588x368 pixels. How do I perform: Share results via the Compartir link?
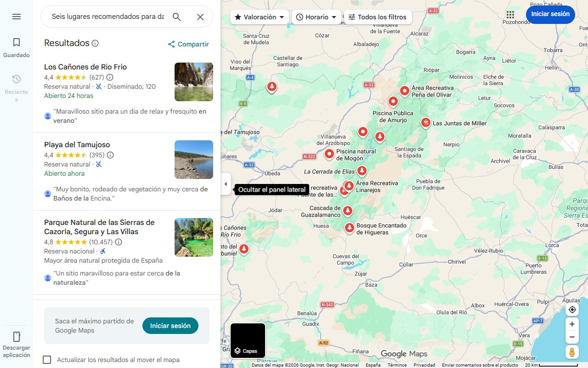188,44
